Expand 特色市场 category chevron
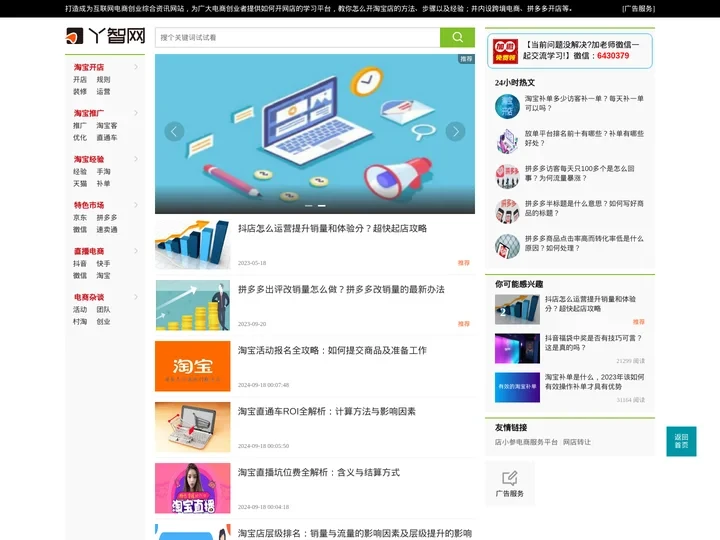The width and height of the screenshot is (720, 540). coord(136,205)
